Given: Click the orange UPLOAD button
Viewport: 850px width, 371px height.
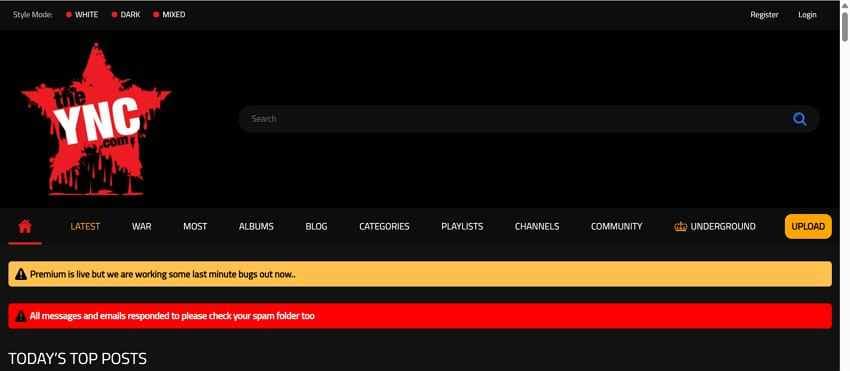Looking at the screenshot, I should (x=808, y=227).
